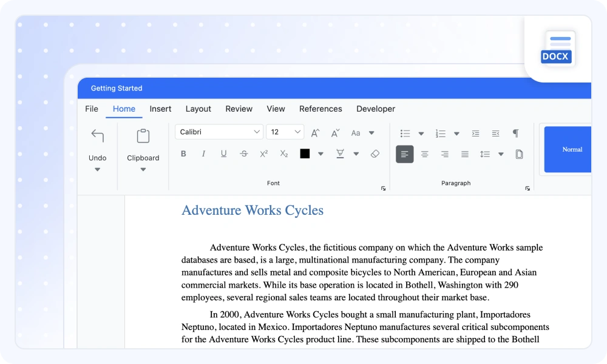This screenshot has height=364, width=607.
Task: Toggle Underline formatting
Action: coord(223,154)
